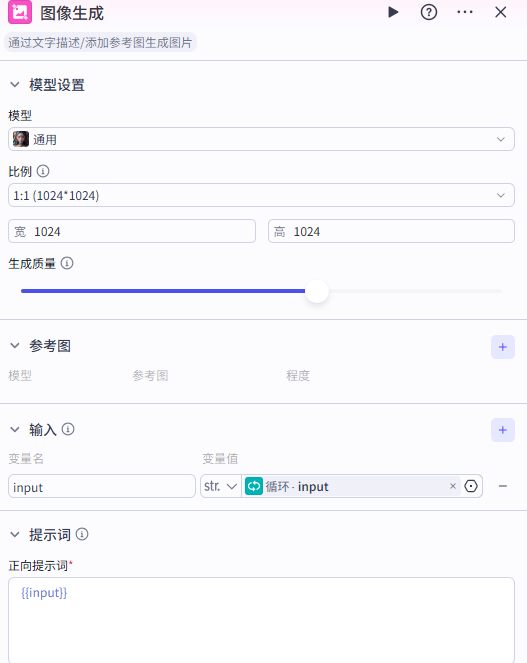Open the three-dot more options menu
Viewport: 527px width, 663px height.
(465, 12)
